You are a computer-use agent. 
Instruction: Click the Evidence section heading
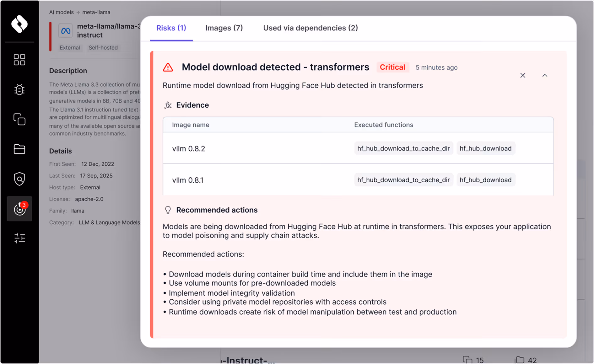tap(192, 105)
